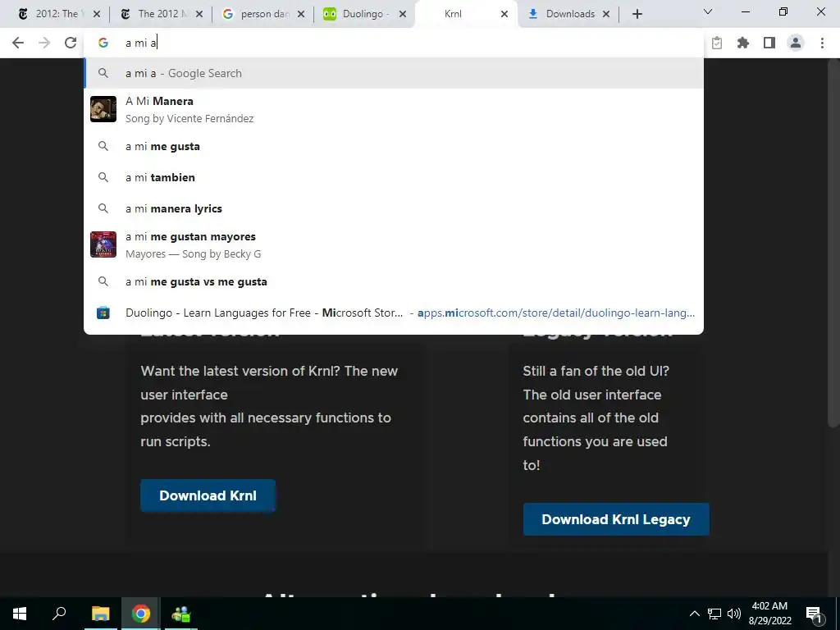Screen dimensions: 840x630
Task: Select 'a mi me gusta vs me gusta' suggestion
Action: point(394,282)
